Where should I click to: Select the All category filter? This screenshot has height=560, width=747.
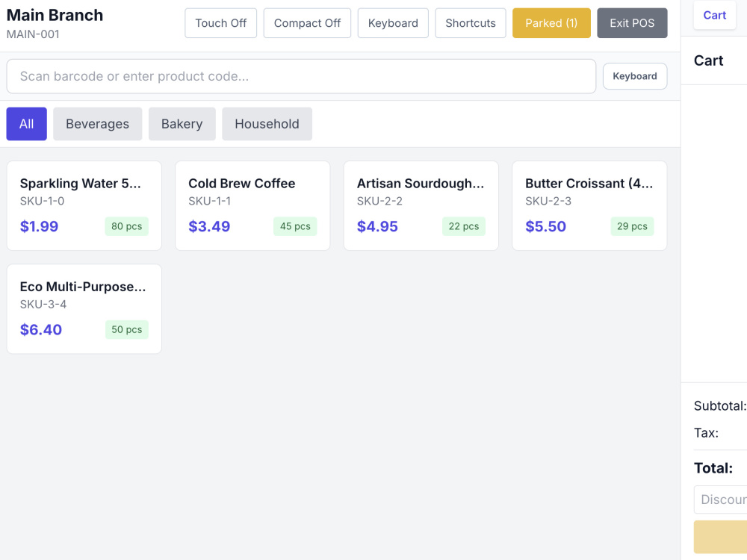[27, 124]
